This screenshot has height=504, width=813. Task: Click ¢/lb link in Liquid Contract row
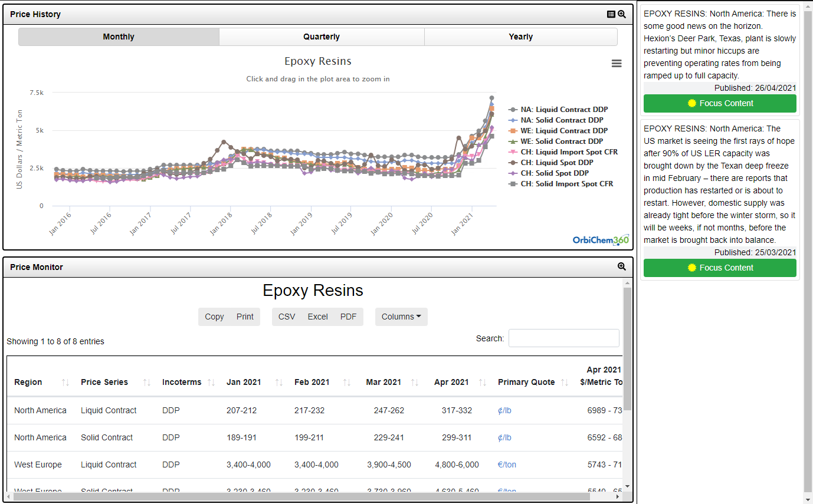tap(504, 410)
